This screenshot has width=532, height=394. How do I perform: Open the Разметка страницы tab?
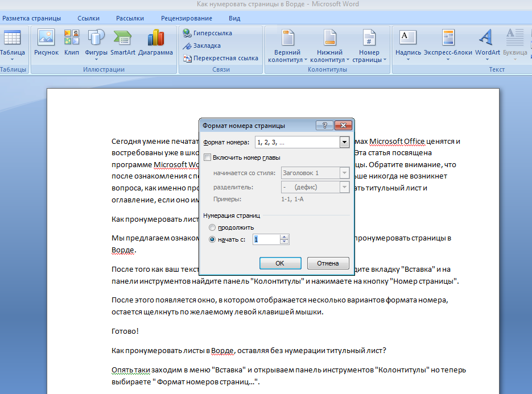coord(31,18)
